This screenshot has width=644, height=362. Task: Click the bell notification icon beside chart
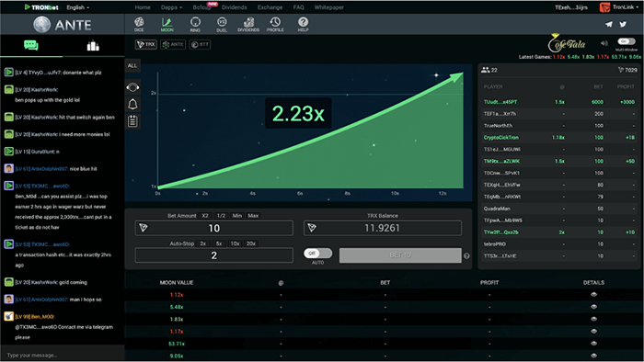click(x=132, y=104)
